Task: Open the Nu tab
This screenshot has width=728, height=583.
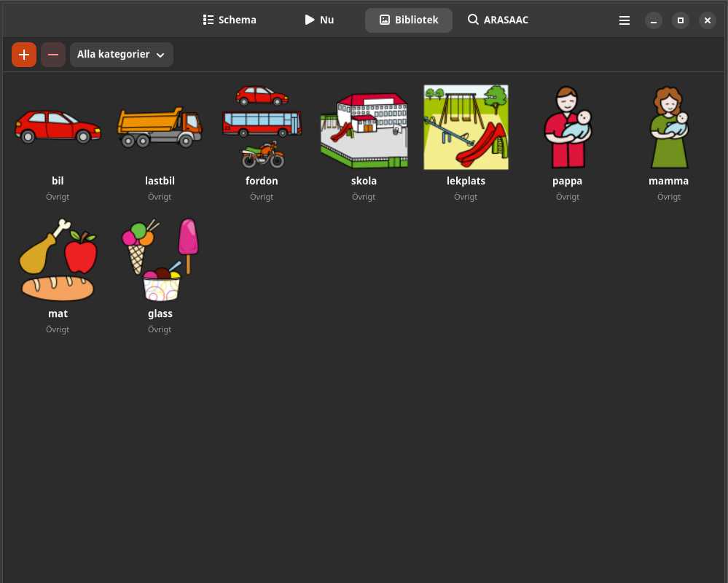Action: pos(319,20)
